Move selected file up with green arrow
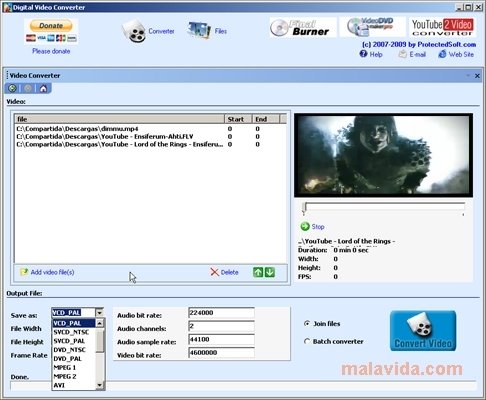 [258, 272]
